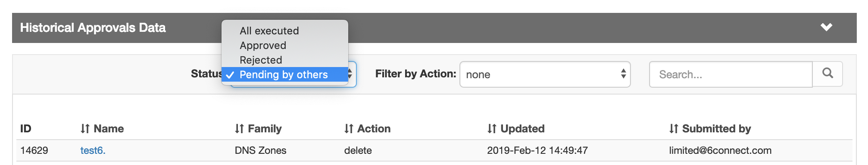Screen dimensions: 868x165
Task: Click the Historical Approvals Data title
Action: coord(93,27)
